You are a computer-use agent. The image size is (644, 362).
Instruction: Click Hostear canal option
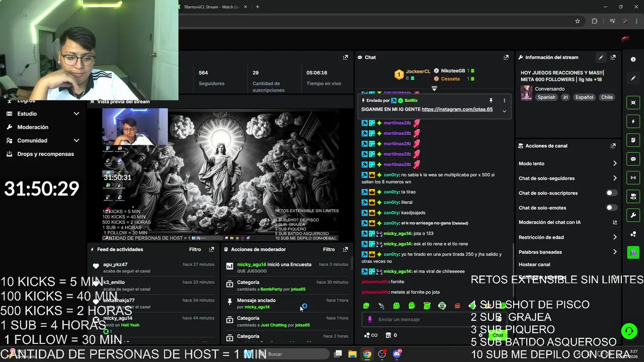click(x=534, y=264)
